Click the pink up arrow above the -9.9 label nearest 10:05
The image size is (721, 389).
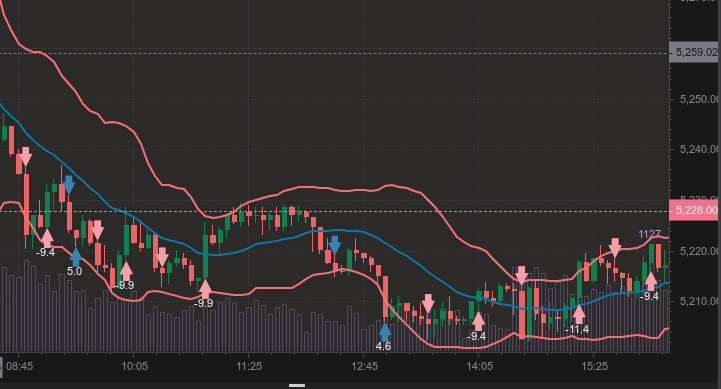126,271
